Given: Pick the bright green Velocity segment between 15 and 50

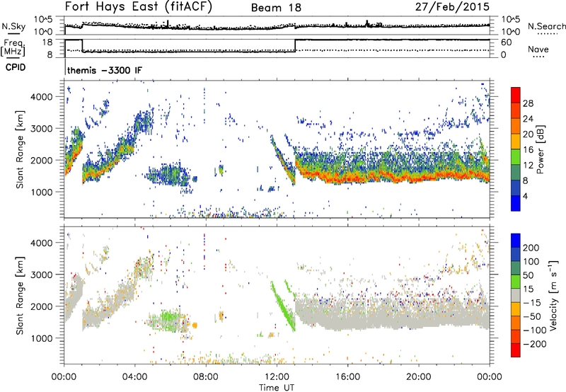Looking at the screenshot, I should pyautogui.click(x=516, y=282).
